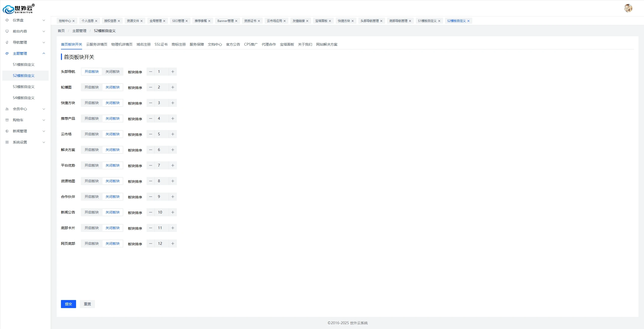The height and width of the screenshot is (329, 644).
Task: Close the Banner管理 tab with its X
Action: tap(236, 21)
